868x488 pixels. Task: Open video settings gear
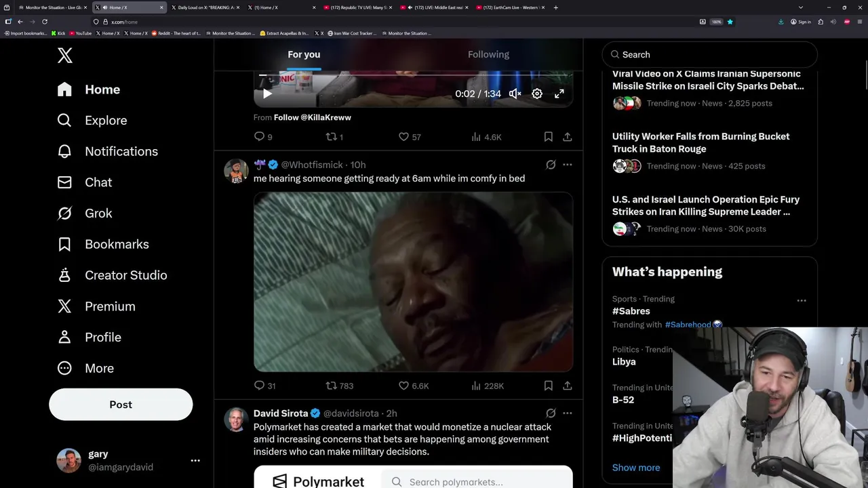tap(537, 94)
